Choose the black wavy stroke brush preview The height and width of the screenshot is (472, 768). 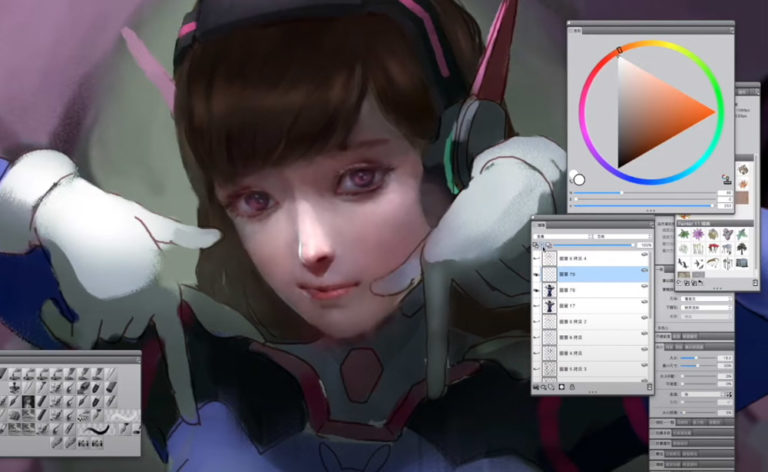click(97, 429)
